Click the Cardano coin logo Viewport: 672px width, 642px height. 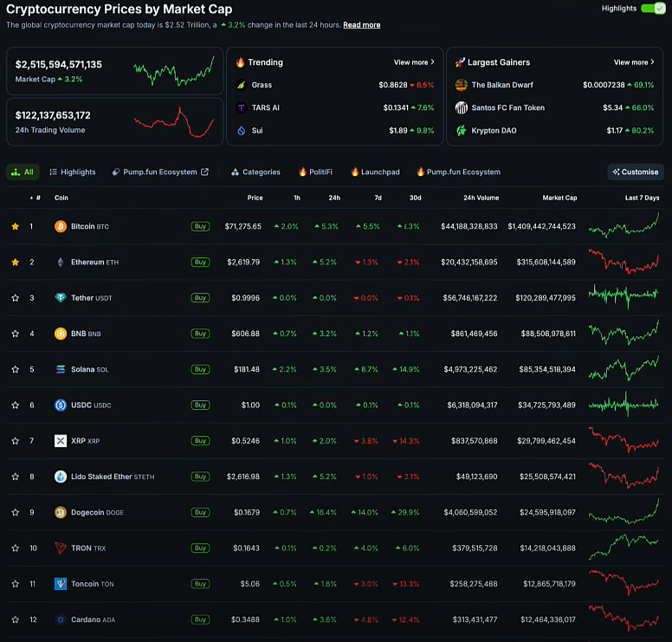click(x=61, y=619)
